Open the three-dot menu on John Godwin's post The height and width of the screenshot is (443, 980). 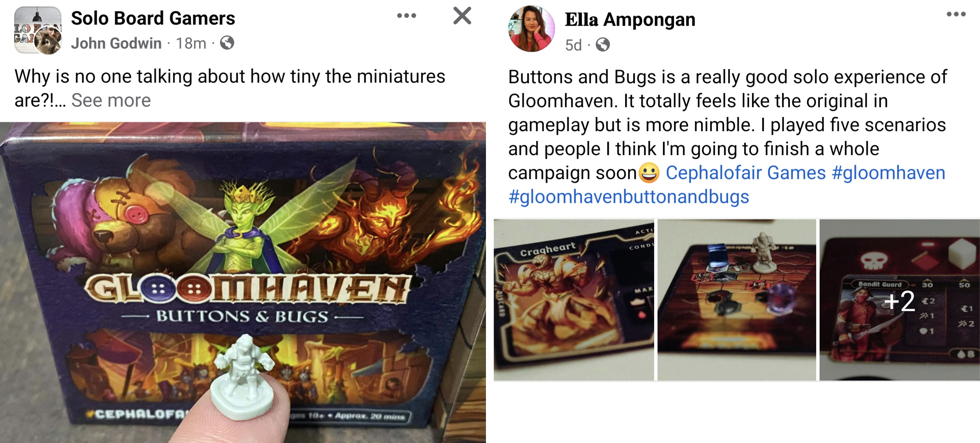pyautogui.click(x=406, y=16)
